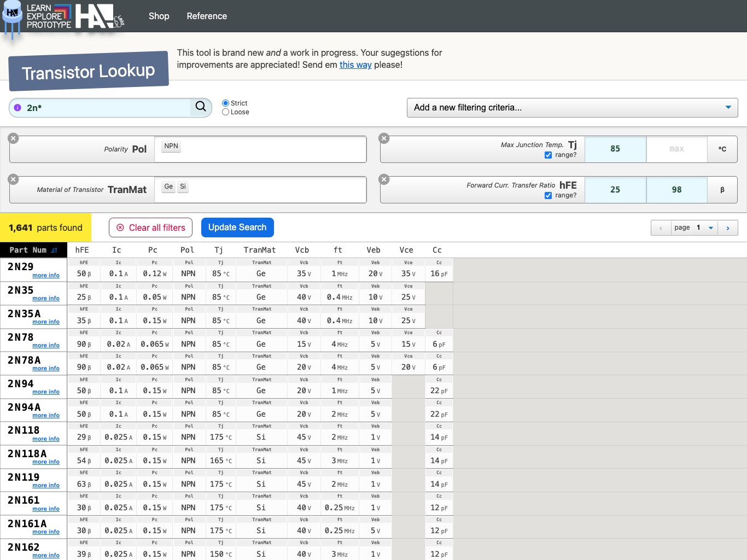Open the Reference menu

pyautogui.click(x=207, y=16)
